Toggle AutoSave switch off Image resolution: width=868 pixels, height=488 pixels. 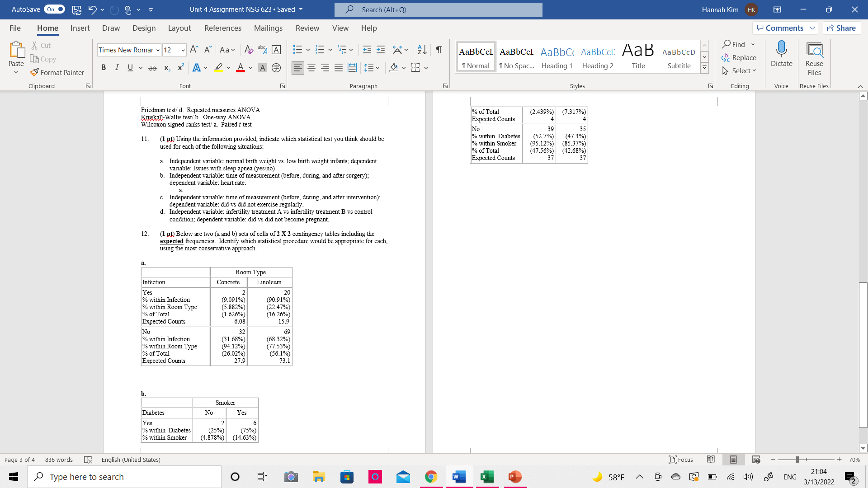pyautogui.click(x=54, y=9)
